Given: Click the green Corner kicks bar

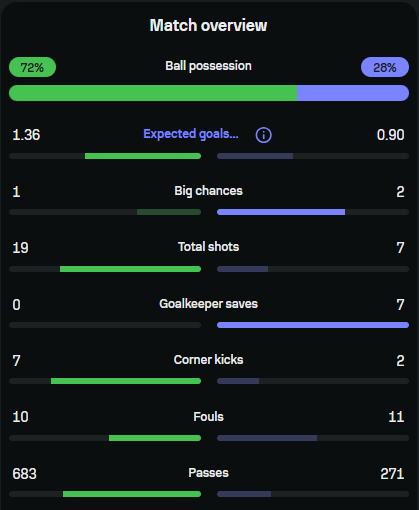Looking at the screenshot, I should click(x=126, y=381).
